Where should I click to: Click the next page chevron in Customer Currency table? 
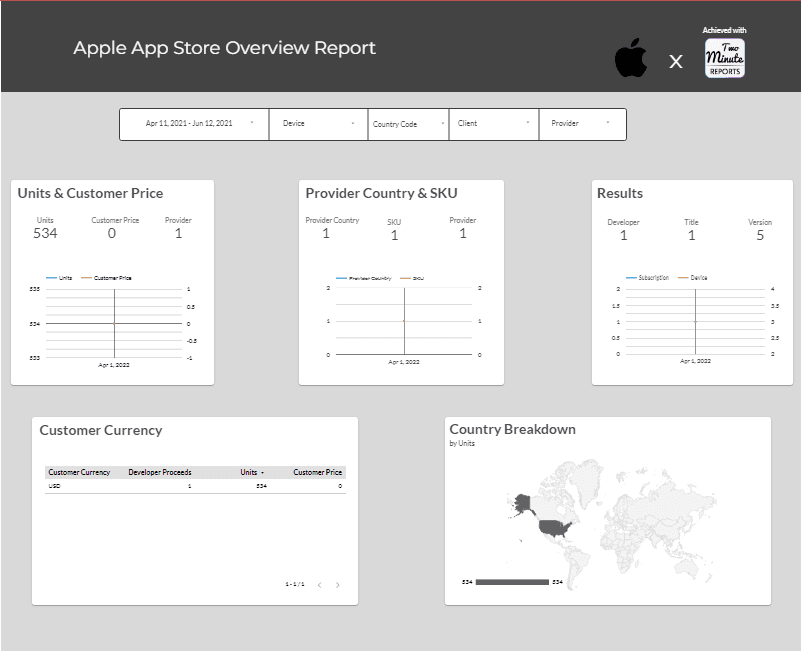coord(339,585)
